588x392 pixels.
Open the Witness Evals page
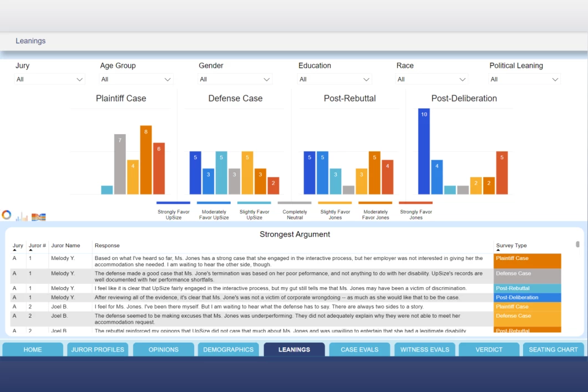click(x=424, y=349)
